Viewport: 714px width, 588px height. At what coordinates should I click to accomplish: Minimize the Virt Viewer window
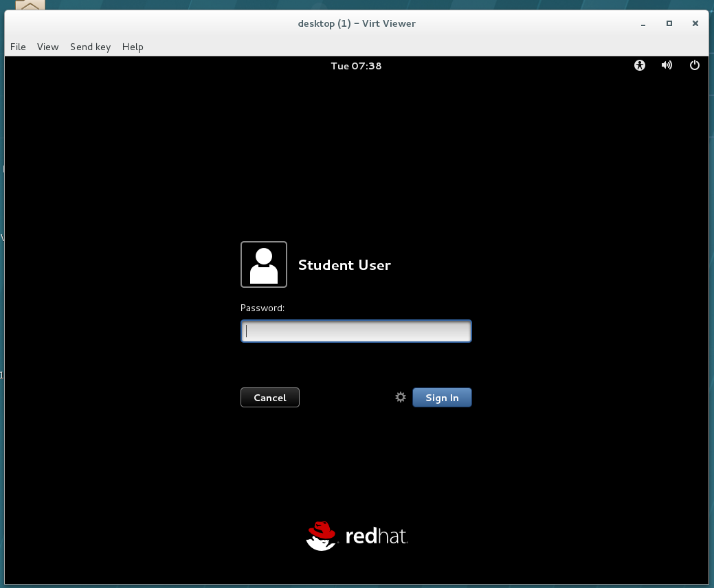pyautogui.click(x=643, y=23)
